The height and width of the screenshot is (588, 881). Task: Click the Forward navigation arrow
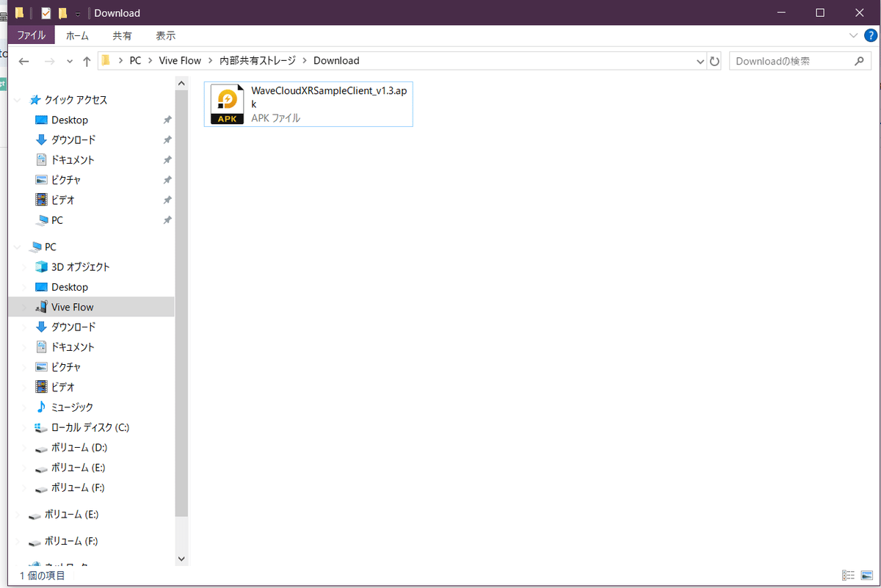(49, 61)
